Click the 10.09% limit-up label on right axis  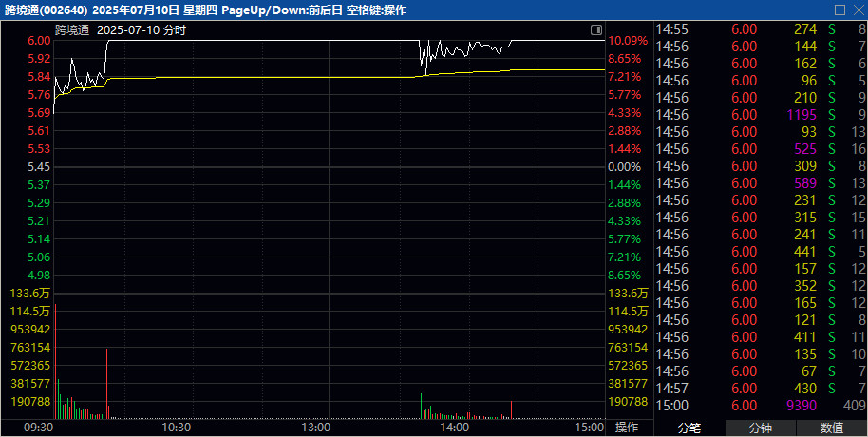pos(628,41)
